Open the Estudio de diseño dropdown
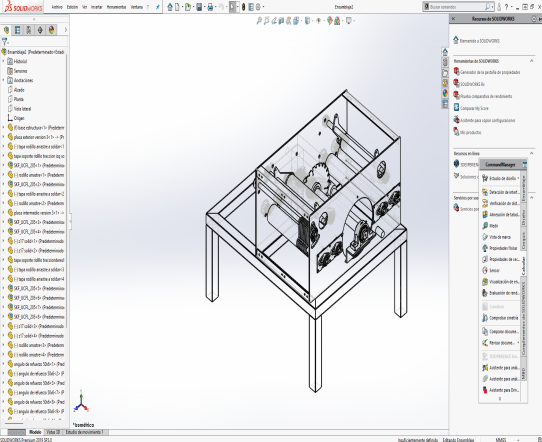Screen dimensions: 542x442 pos(518,178)
